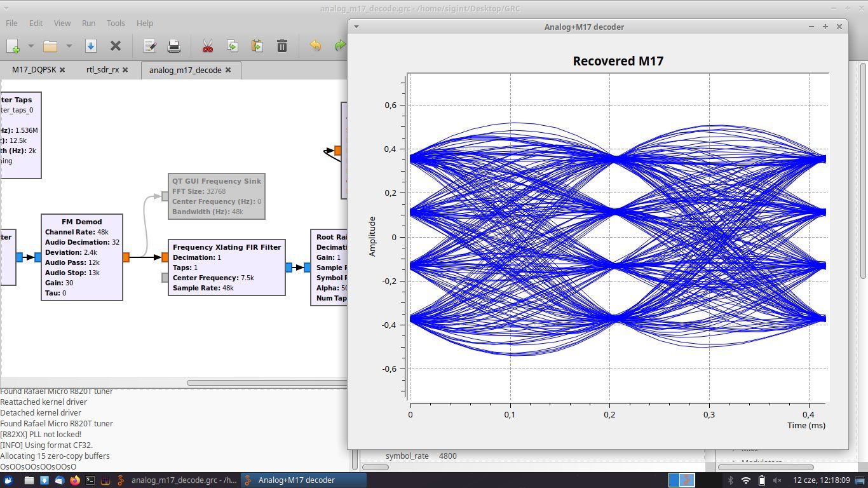Click the flowgraph canvas horizontal scrollbar
Screen dimensions: 868x488
267,383
